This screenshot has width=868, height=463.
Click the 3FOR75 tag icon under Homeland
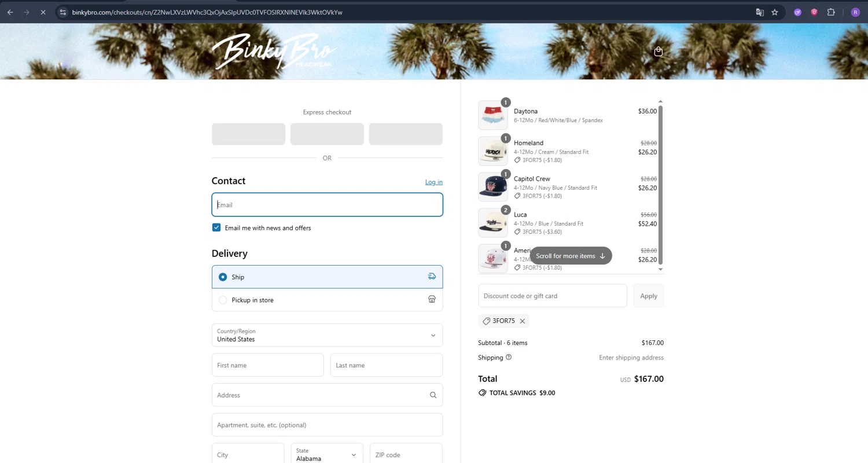tap(517, 160)
